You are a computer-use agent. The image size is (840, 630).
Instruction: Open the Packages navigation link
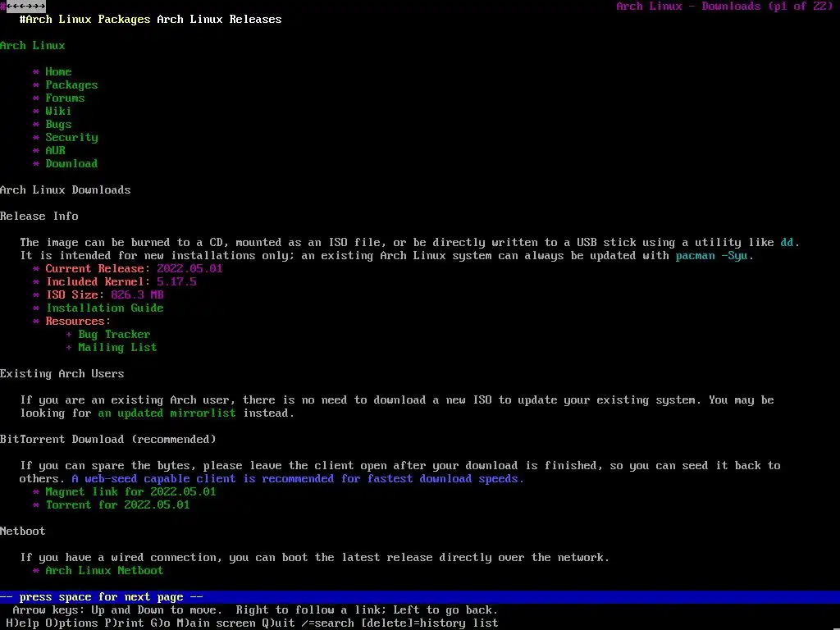pos(71,84)
